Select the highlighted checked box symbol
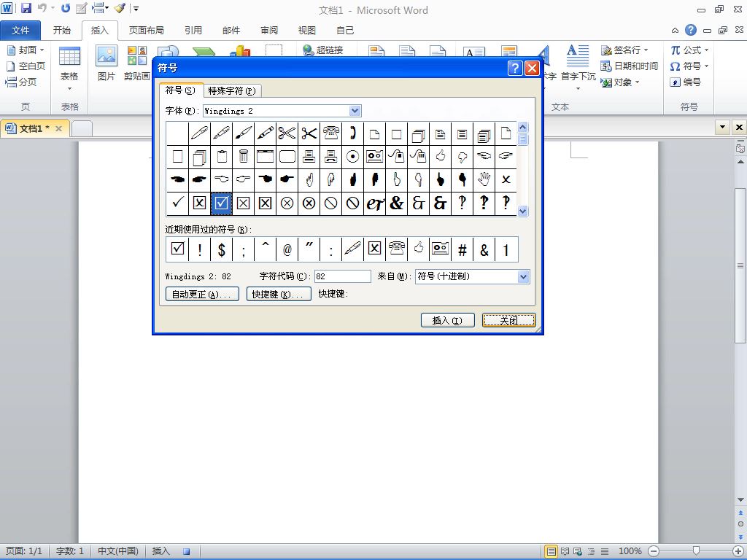 [x=221, y=203]
